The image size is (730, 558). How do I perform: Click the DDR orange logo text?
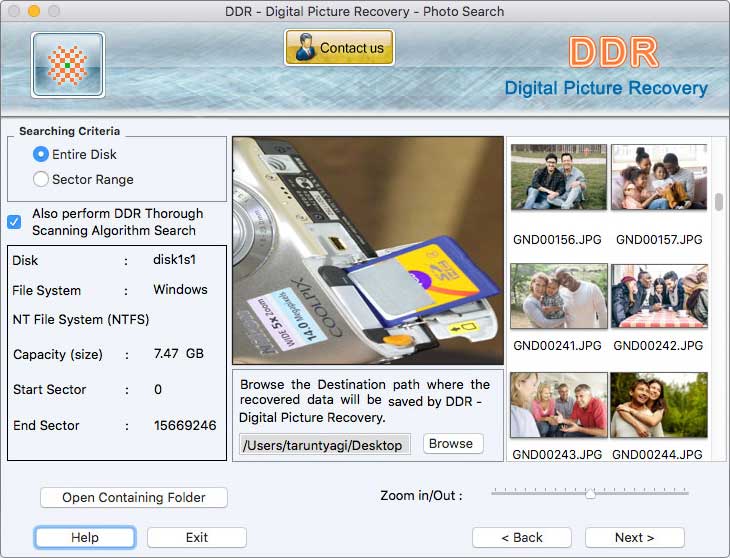(x=614, y=52)
